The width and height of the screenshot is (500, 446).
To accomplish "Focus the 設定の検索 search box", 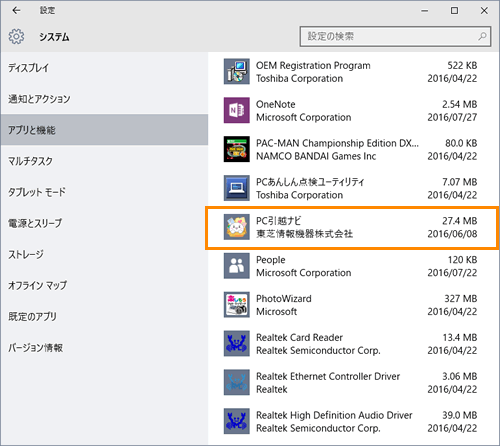I will tap(395, 36).
